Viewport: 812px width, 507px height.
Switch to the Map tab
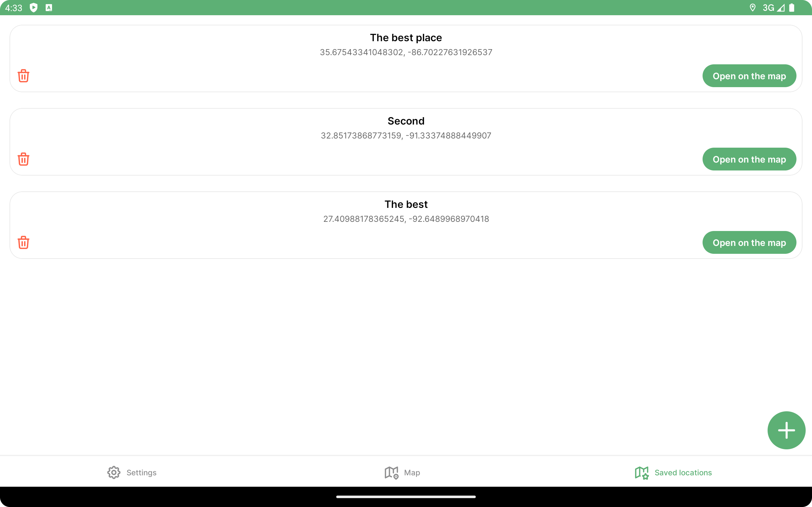402,472
